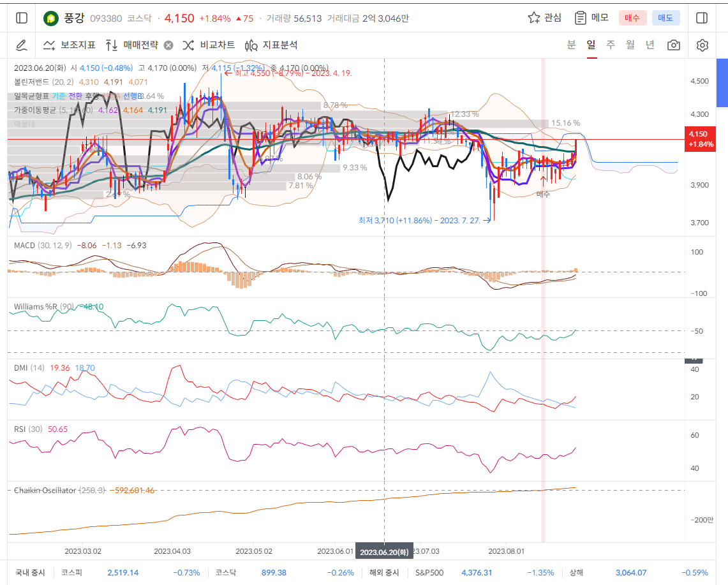Click the 가중이동평균 indicator label
The image size is (728, 585).
(35, 110)
